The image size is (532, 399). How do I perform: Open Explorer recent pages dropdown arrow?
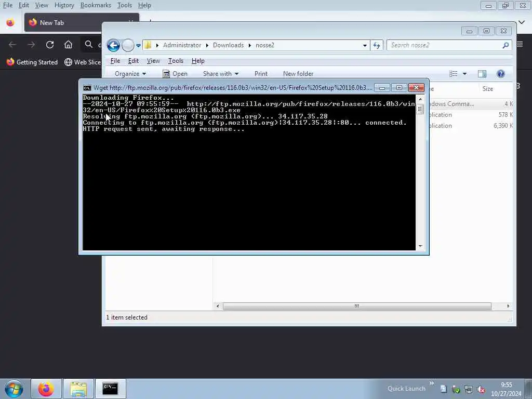click(138, 46)
